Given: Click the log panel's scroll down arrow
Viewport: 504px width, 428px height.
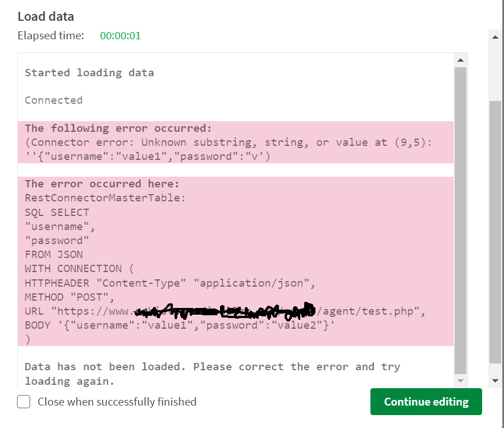Looking at the screenshot, I should click(460, 381).
